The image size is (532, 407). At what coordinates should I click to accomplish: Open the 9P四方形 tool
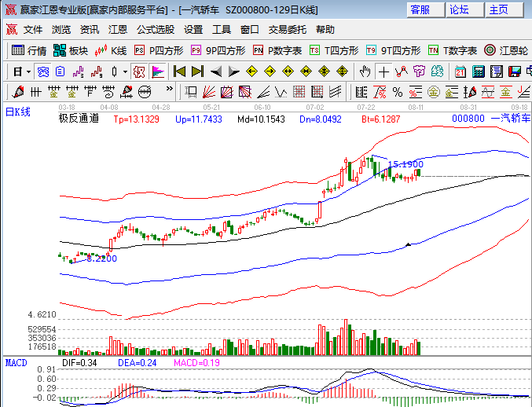pos(218,50)
